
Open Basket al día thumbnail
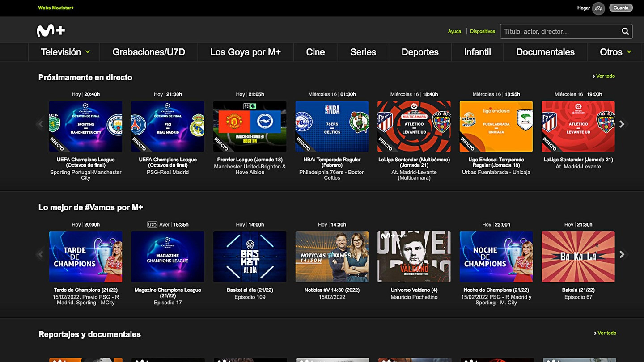point(250,257)
